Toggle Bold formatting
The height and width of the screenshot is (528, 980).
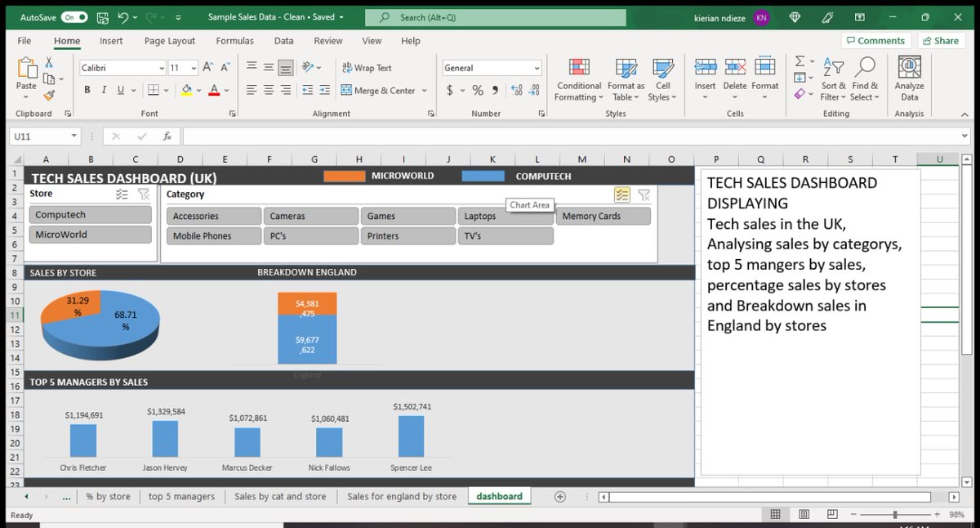(x=87, y=90)
